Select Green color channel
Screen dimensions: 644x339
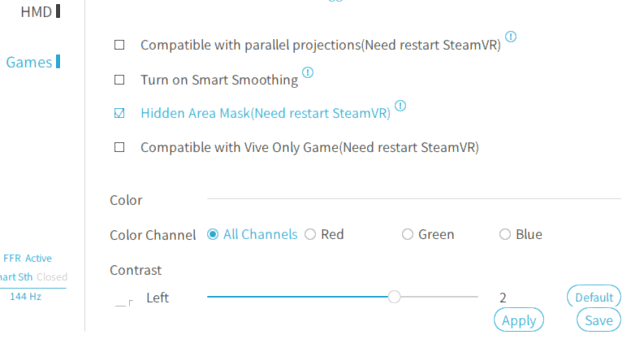[x=408, y=234]
